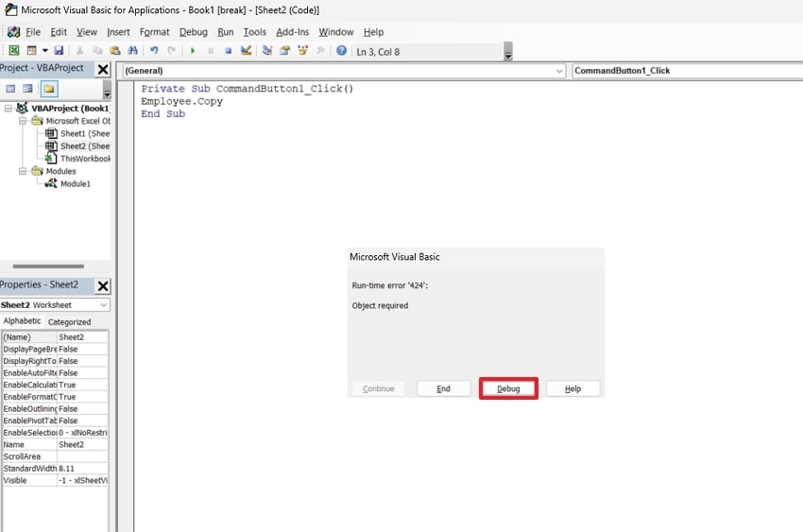The height and width of the screenshot is (532, 803).
Task: Open Object Browser from toolbar icon
Action: click(302, 51)
